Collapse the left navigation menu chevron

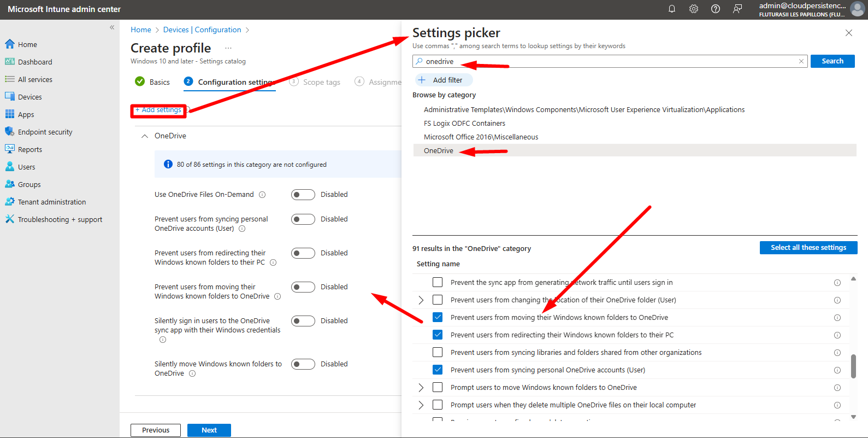click(x=112, y=27)
